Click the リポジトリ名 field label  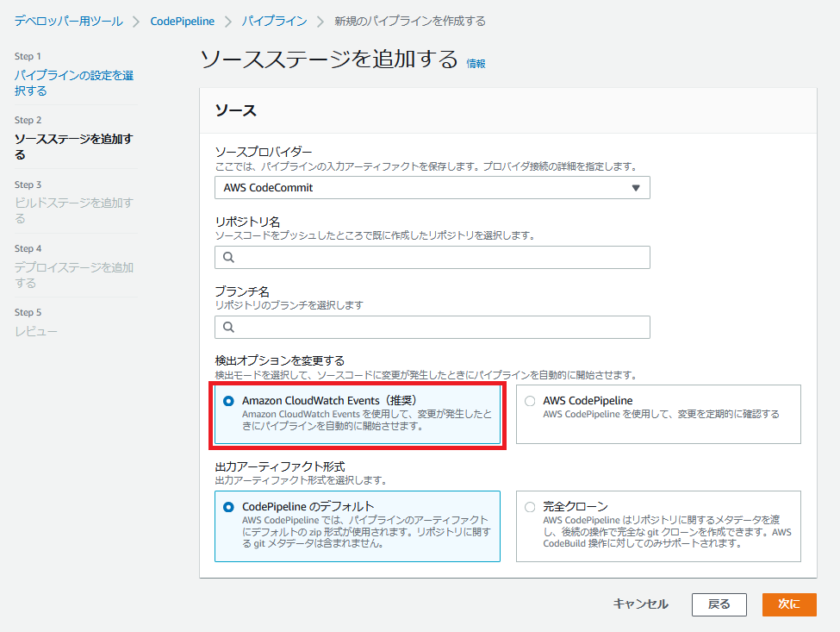tap(247, 222)
